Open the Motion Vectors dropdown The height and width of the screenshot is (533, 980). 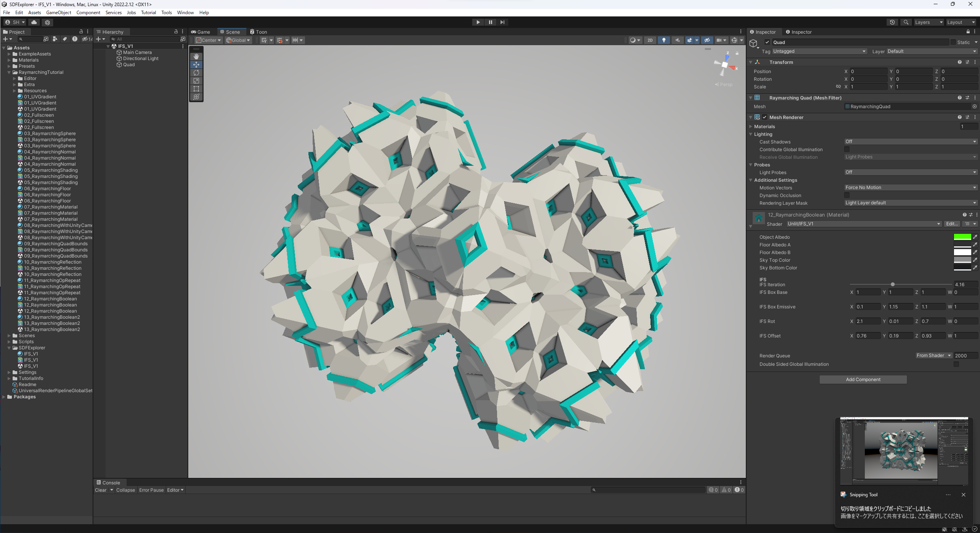910,187
